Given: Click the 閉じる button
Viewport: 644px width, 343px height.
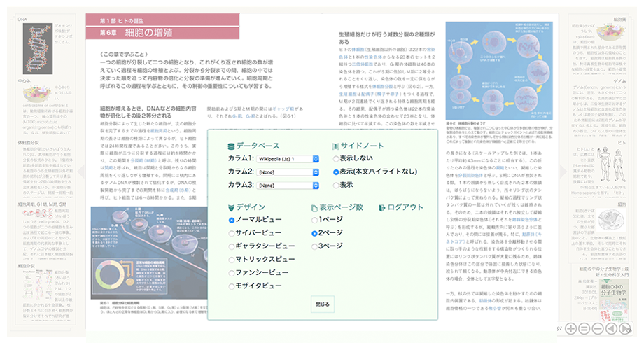Looking at the screenshot, I should coord(323,304).
